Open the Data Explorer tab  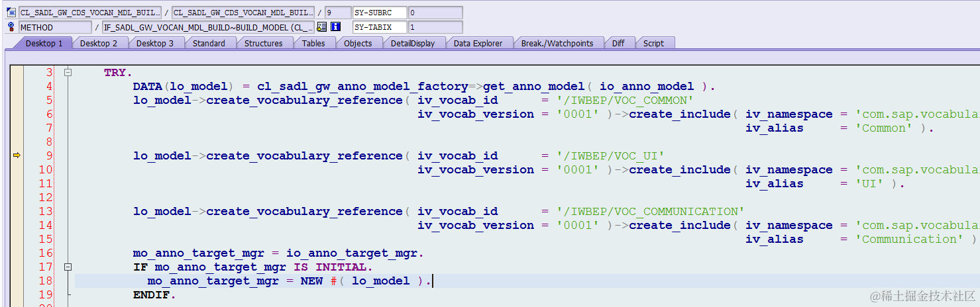(478, 43)
